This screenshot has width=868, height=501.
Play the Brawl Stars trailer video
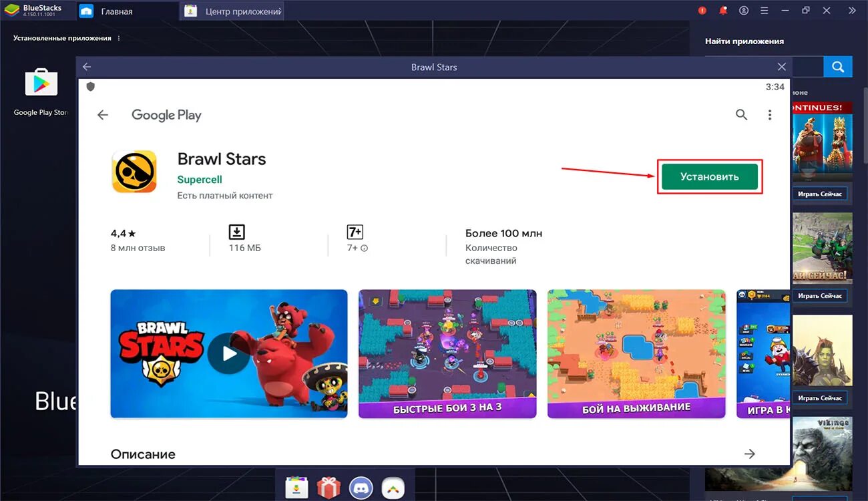[x=229, y=353]
